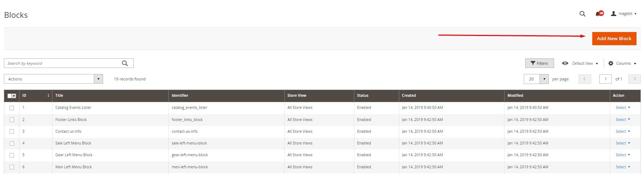Sort by the Identifier column header

(x=227, y=95)
